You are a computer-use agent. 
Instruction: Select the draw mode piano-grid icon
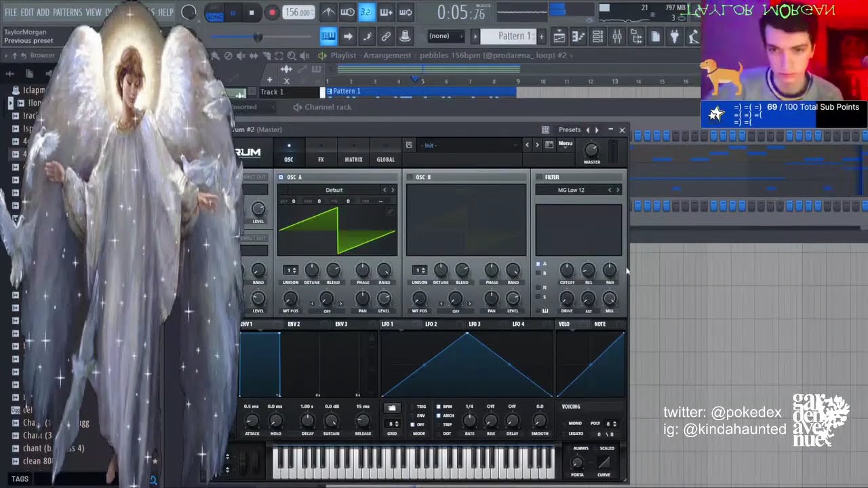(x=328, y=37)
